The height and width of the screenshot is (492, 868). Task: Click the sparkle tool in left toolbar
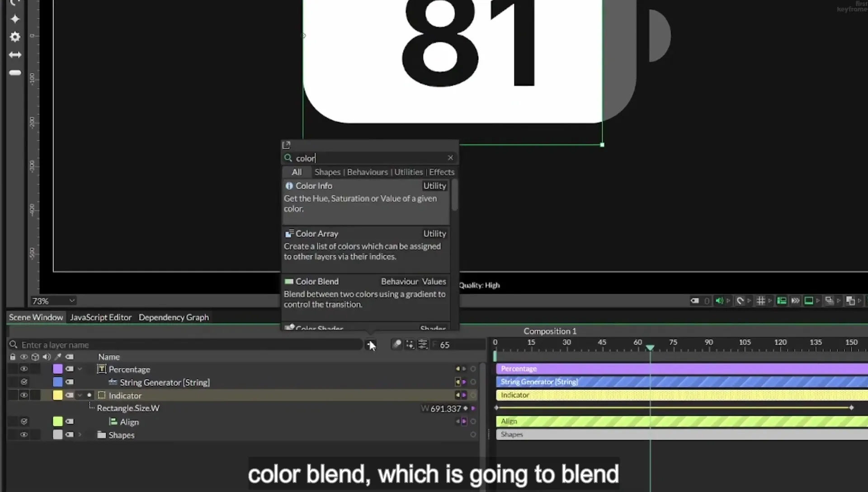[15, 19]
